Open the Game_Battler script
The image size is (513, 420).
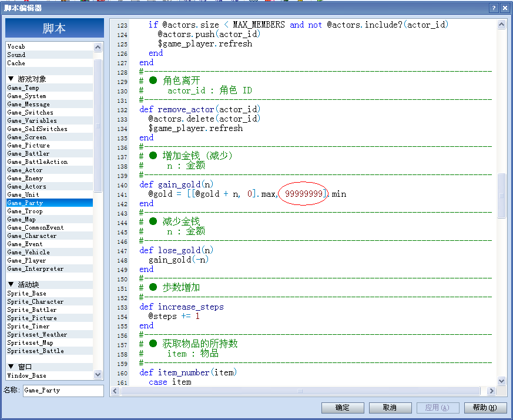(50, 153)
